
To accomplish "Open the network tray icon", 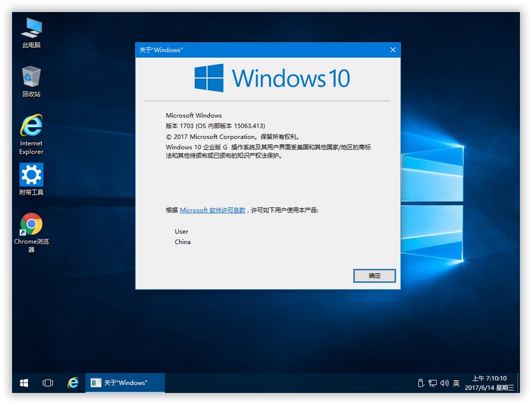I will [x=432, y=383].
